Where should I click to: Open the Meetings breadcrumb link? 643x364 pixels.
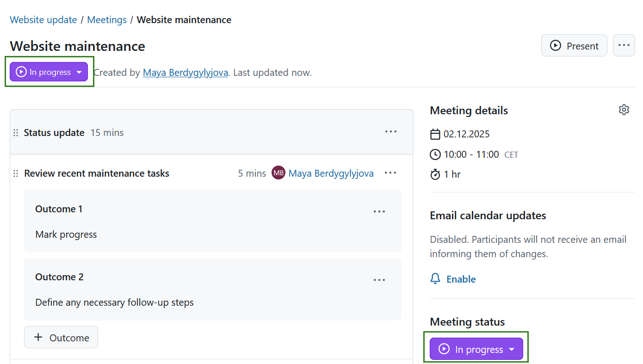coord(107,19)
